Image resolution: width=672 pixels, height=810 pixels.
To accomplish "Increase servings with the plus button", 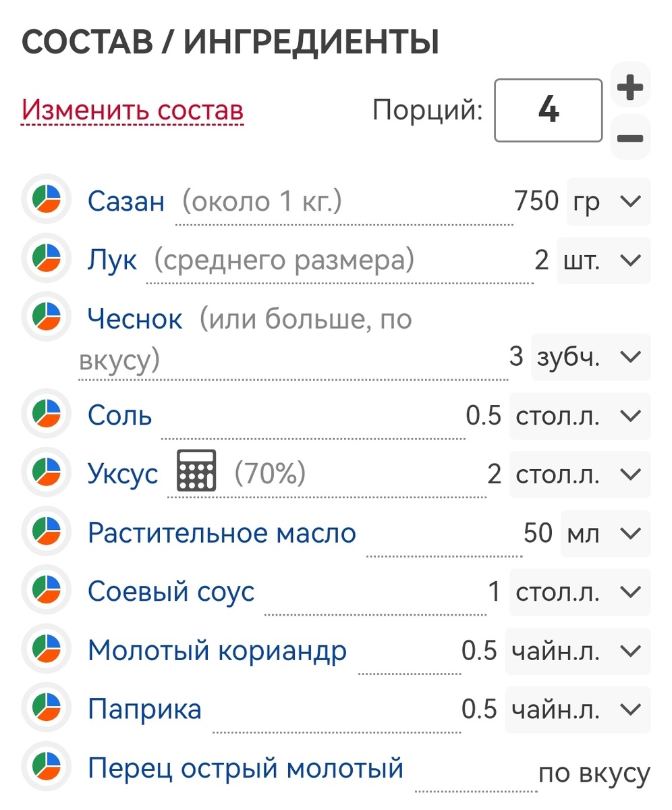I will click(630, 86).
